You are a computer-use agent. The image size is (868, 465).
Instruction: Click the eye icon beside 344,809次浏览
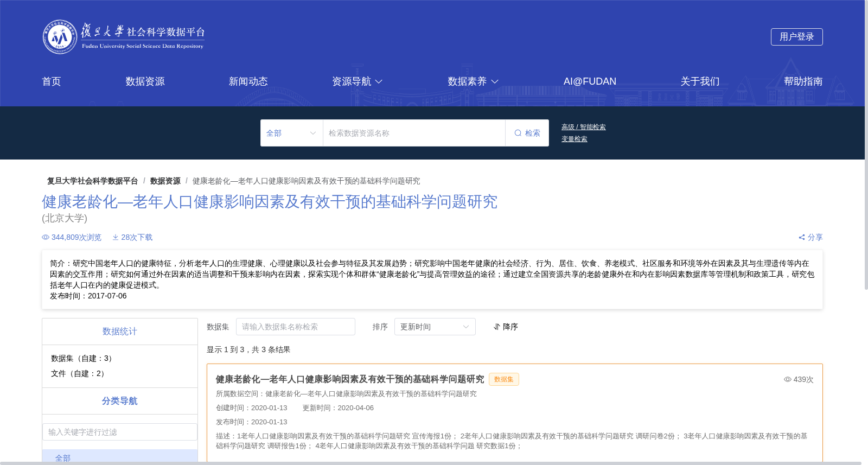[46, 237]
